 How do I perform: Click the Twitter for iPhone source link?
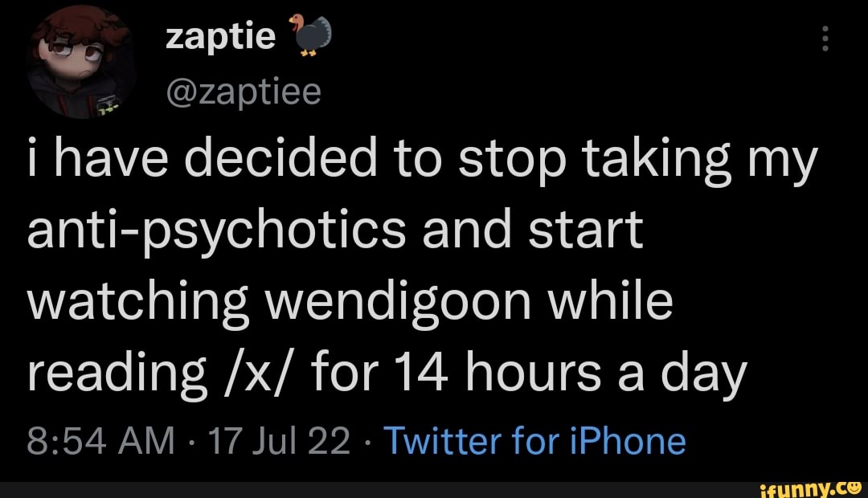coord(535,440)
